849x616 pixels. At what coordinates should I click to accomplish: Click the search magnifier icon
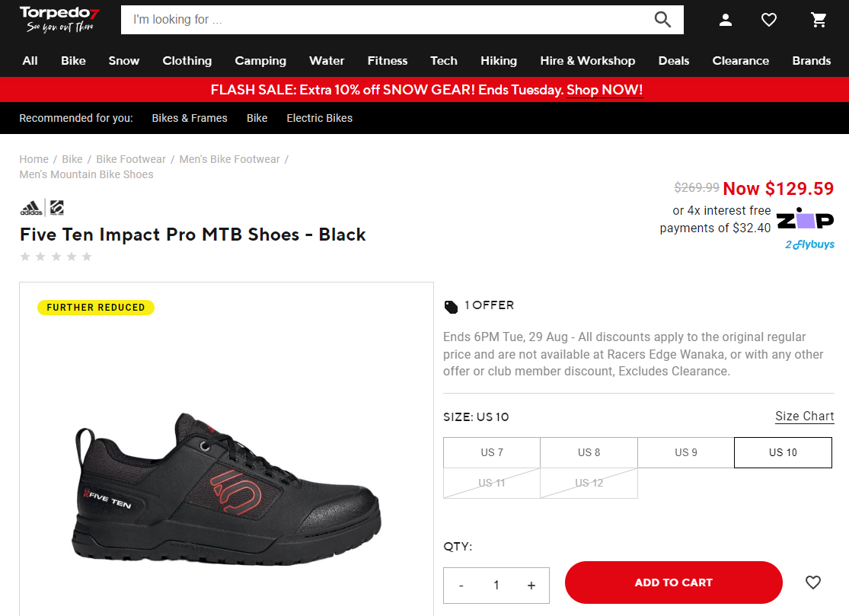[662, 20]
